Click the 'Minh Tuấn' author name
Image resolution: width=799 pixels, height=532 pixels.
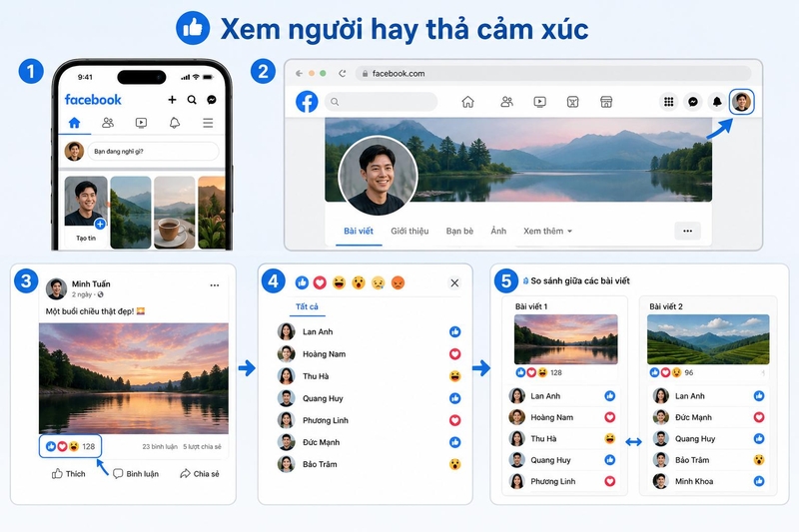coord(91,283)
